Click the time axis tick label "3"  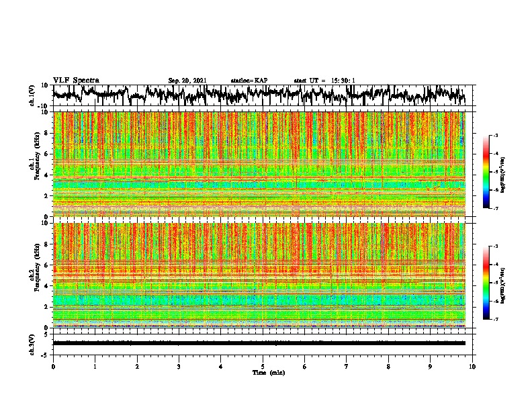179,367
